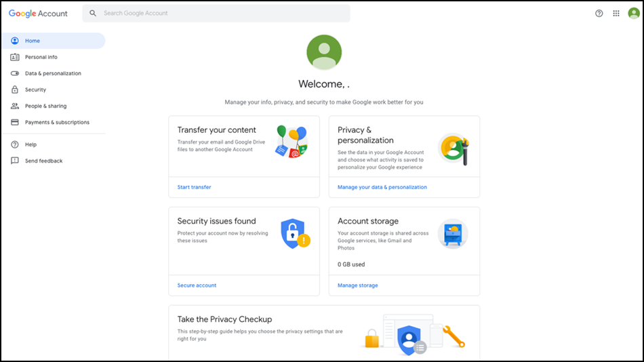The height and width of the screenshot is (362, 644).
Task: Click the help question mark icon in header
Action: point(599,14)
